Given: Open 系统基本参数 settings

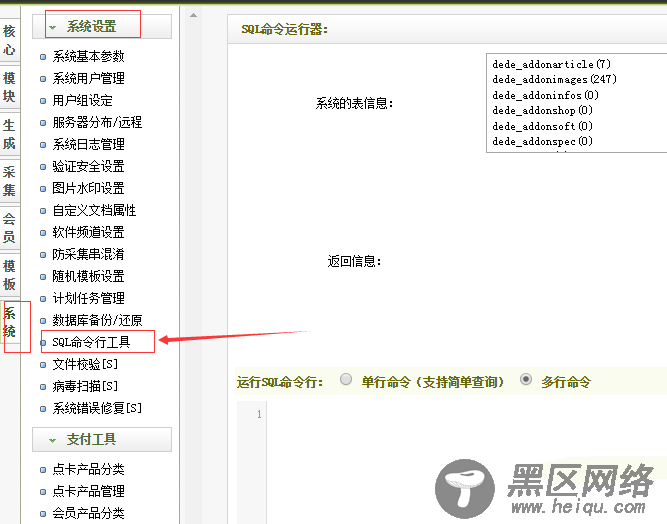Looking at the screenshot, I should click(x=88, y=56).
